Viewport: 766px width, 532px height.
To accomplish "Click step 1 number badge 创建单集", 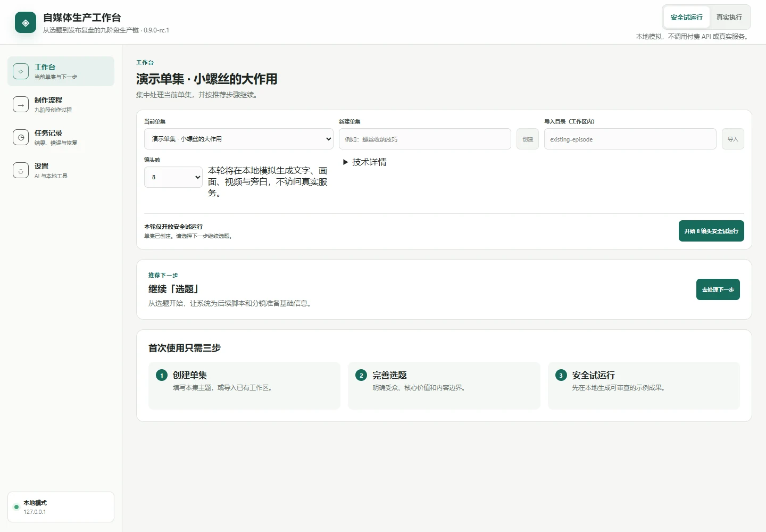I will click(x=162, y=375).
